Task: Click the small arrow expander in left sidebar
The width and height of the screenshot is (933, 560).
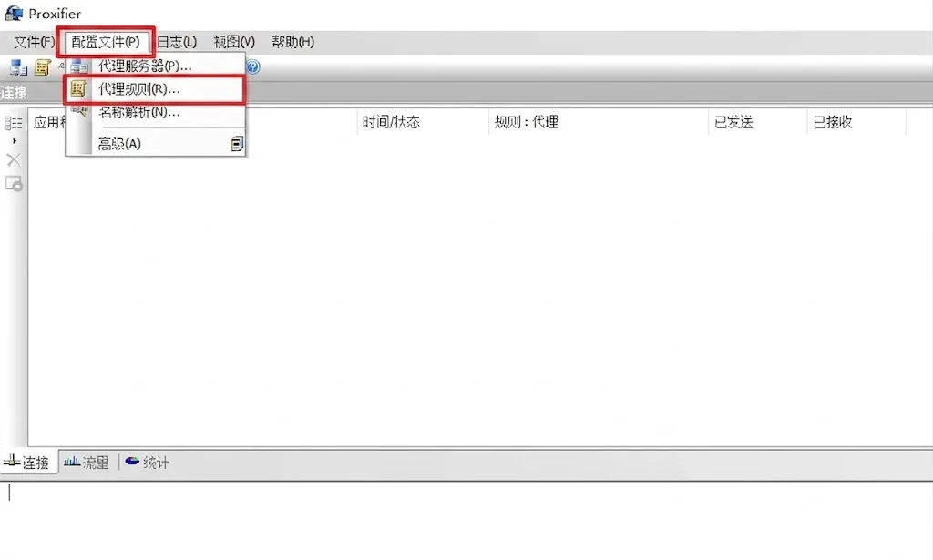Action: pos(15,141)
